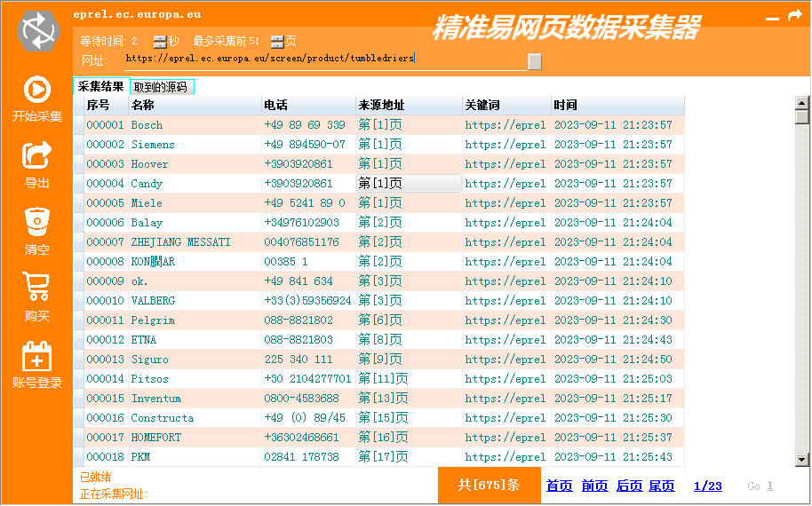Select the Siemens row name

coord(153,145)
